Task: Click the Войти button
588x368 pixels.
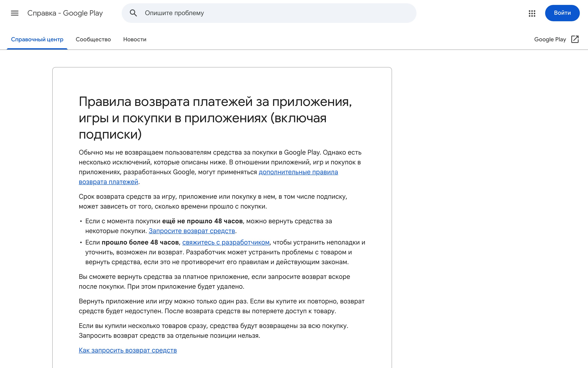Action: (562, 13)
